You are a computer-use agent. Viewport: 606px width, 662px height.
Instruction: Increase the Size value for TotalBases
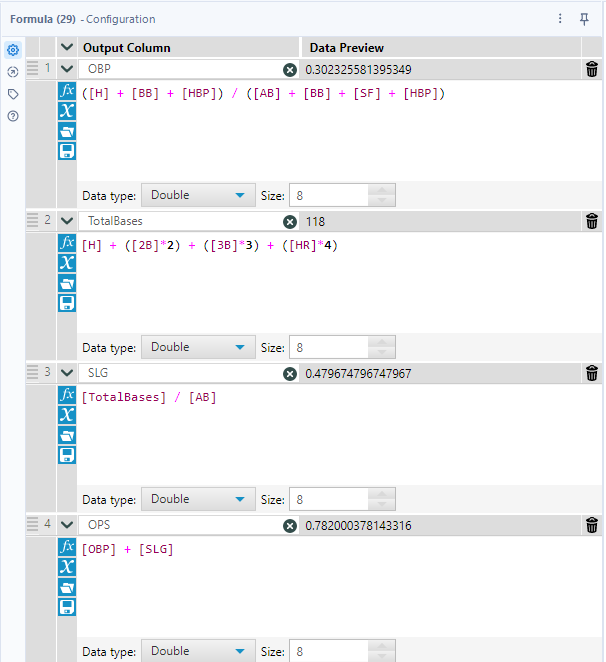[x=382, y=342]
